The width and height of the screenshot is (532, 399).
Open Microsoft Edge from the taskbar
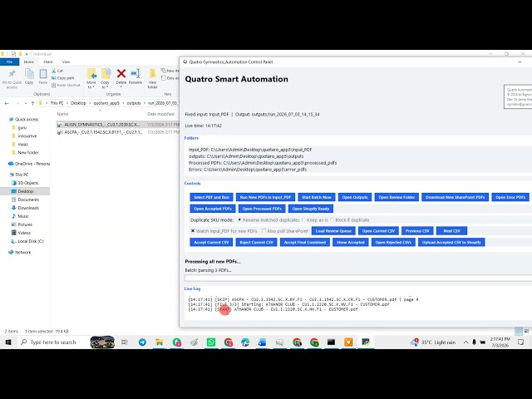[245, 342]
